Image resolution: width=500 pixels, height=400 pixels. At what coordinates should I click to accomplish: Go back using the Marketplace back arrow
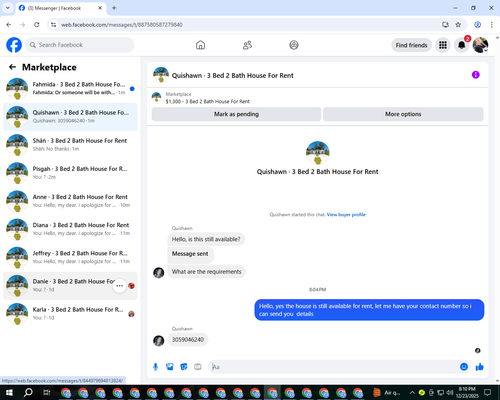tap(12, 67)
